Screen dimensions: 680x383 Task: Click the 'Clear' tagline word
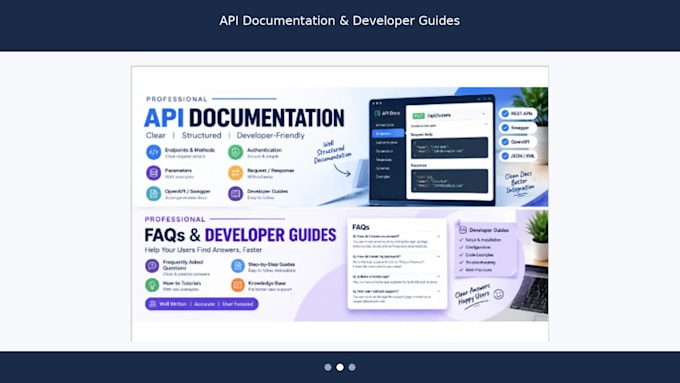coord(156,135)
